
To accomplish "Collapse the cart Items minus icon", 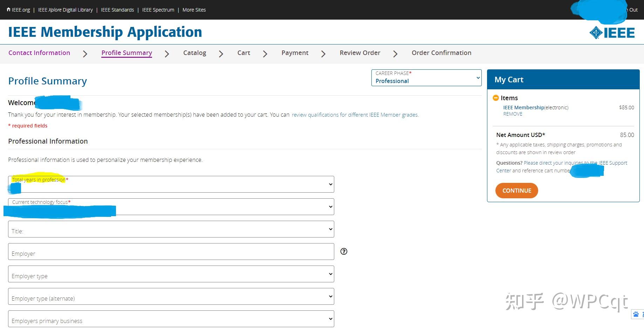I will tap(496, 98).
